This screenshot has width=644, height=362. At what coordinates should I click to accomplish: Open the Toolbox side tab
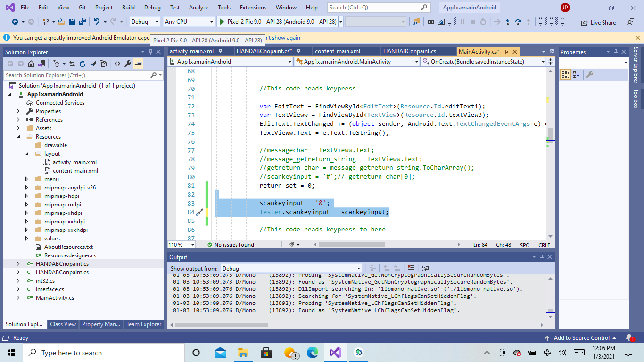point(636,99)
